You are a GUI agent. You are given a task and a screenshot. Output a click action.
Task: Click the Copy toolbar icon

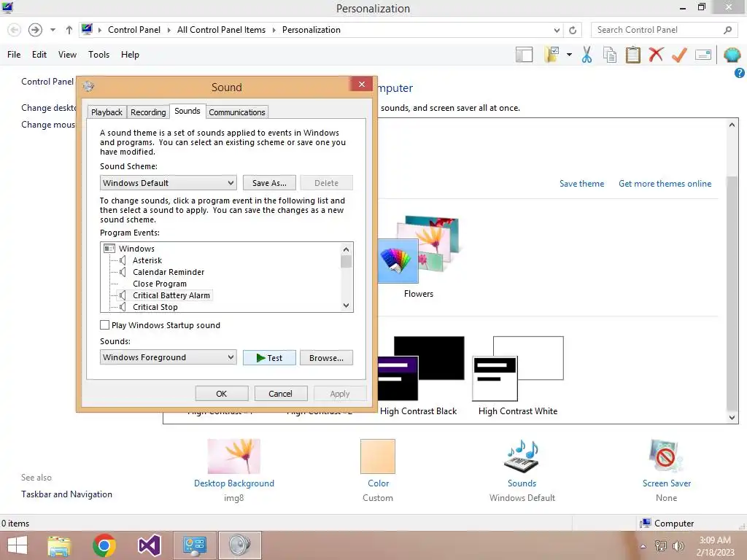tap(610, 55)
